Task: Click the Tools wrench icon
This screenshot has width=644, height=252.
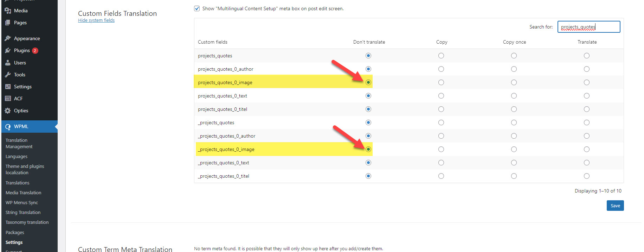Action: [x=8, y=75]
